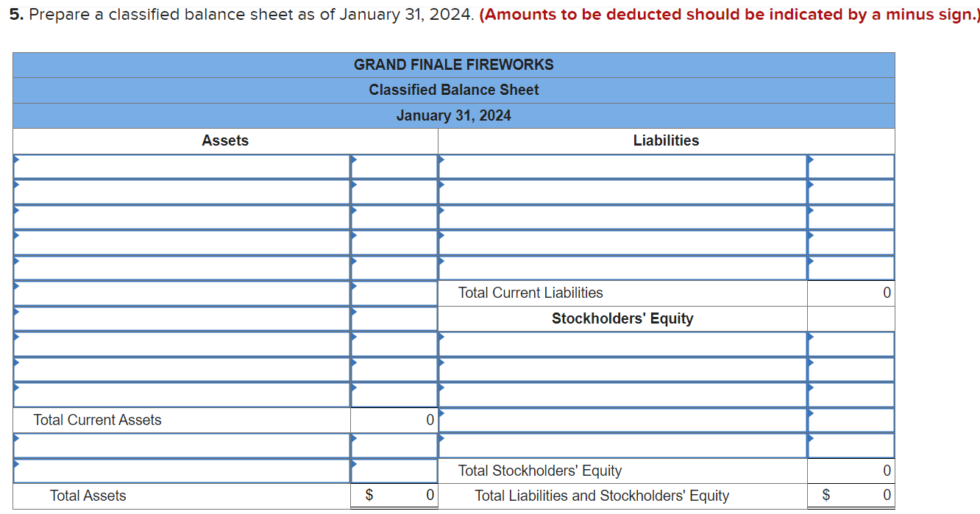Click the Total Stockholders' Equity value cell
Viewport: 980px width, 514px height.
(851, 471)
